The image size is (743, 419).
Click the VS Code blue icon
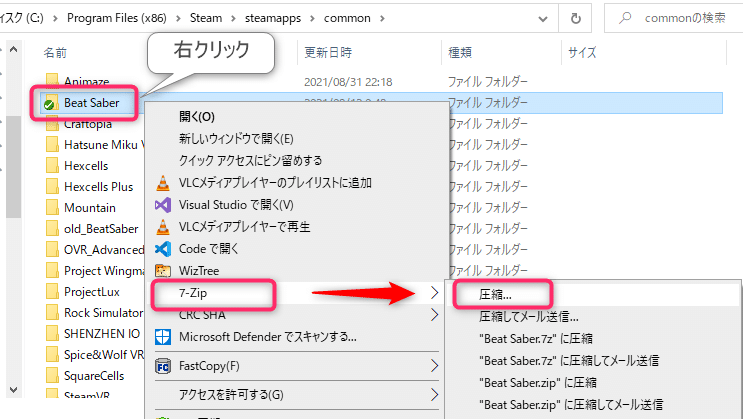pos(163,249)
